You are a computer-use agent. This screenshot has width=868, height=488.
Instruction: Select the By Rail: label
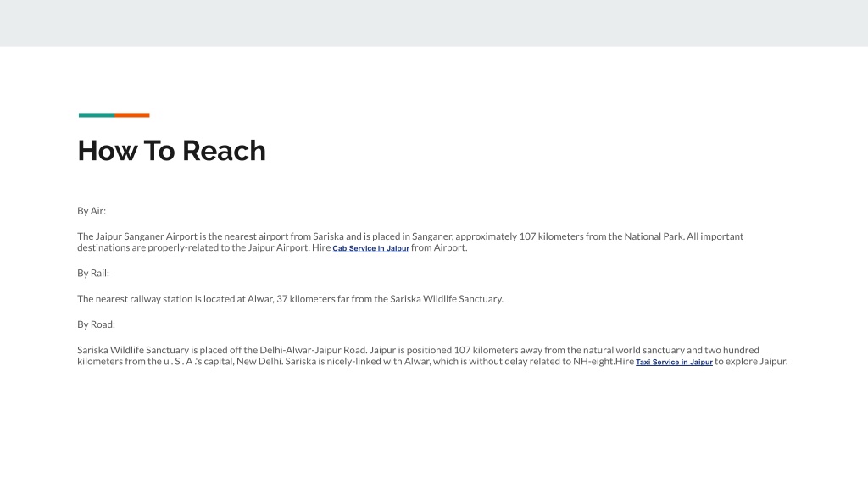(93, 273)
